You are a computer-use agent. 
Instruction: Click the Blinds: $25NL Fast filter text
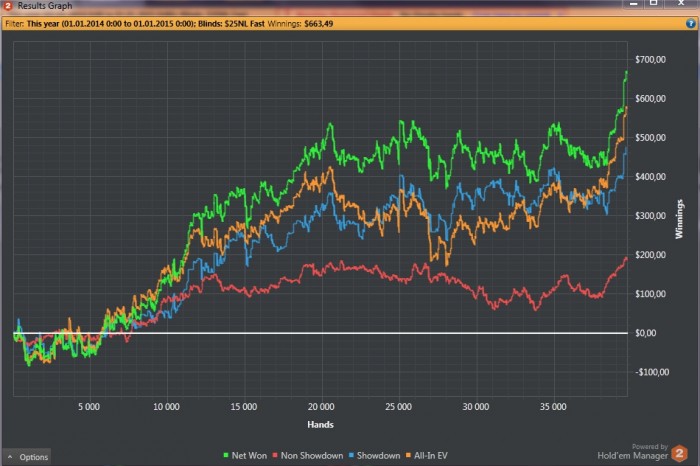[x=231, y=24]
